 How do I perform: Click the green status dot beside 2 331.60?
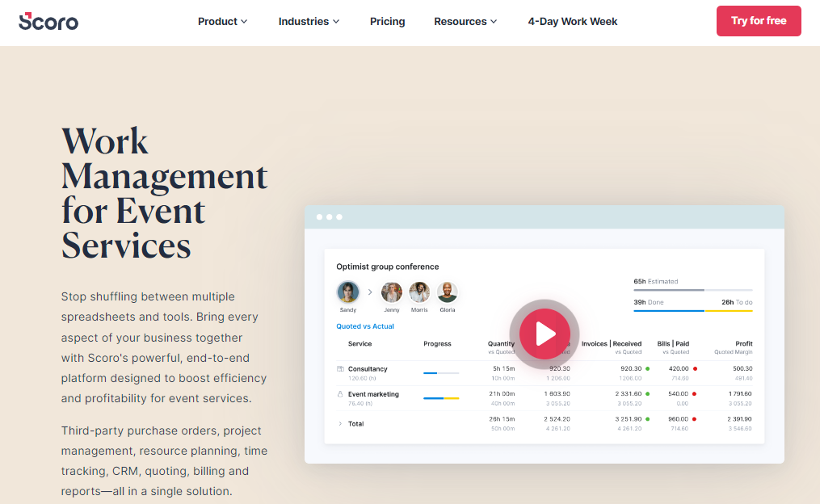[x=647, y=393]
